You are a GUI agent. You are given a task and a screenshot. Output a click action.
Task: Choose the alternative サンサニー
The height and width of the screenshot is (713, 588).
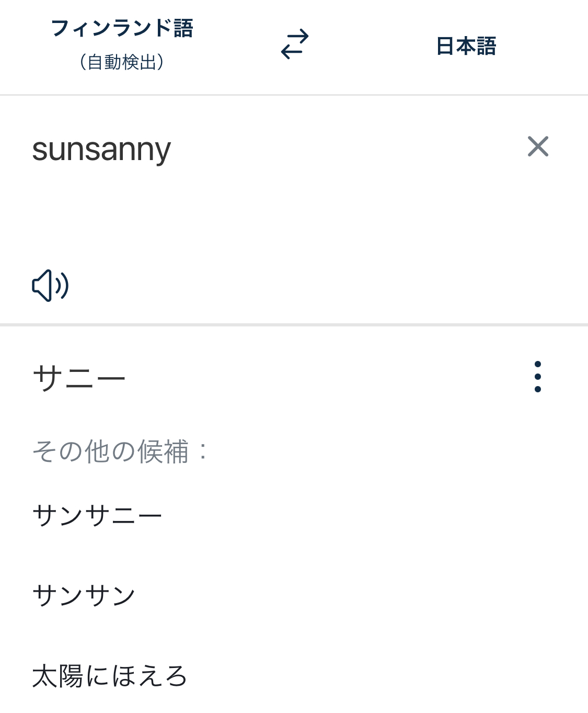pos(97,515)
